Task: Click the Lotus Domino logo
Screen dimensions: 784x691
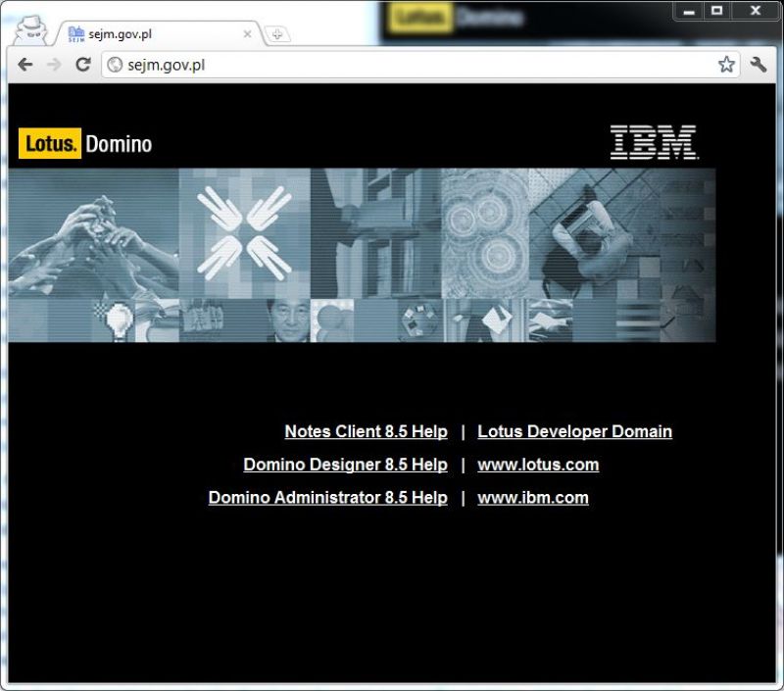Action: tap(85, 143)
